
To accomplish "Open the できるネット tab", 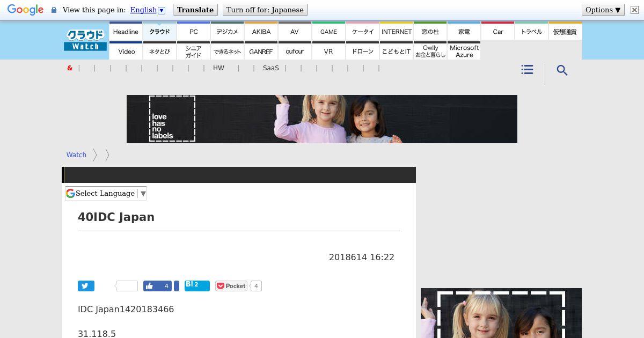I will pyautogui.click(x=227, y=51).
